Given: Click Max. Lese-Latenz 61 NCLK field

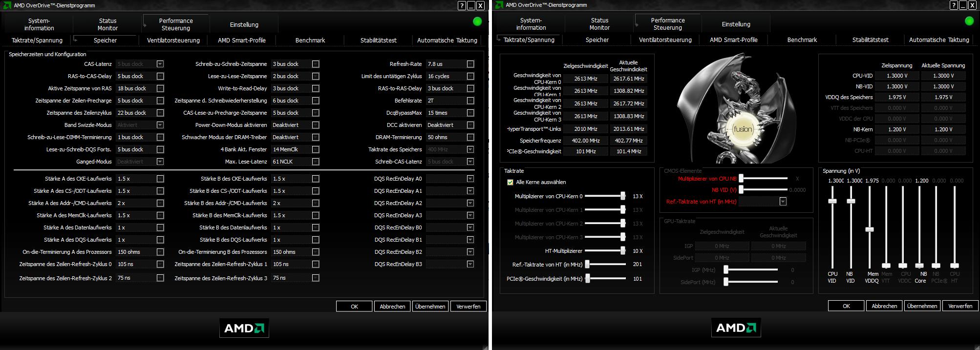Looking at the screenshot, I should [291, 162].
